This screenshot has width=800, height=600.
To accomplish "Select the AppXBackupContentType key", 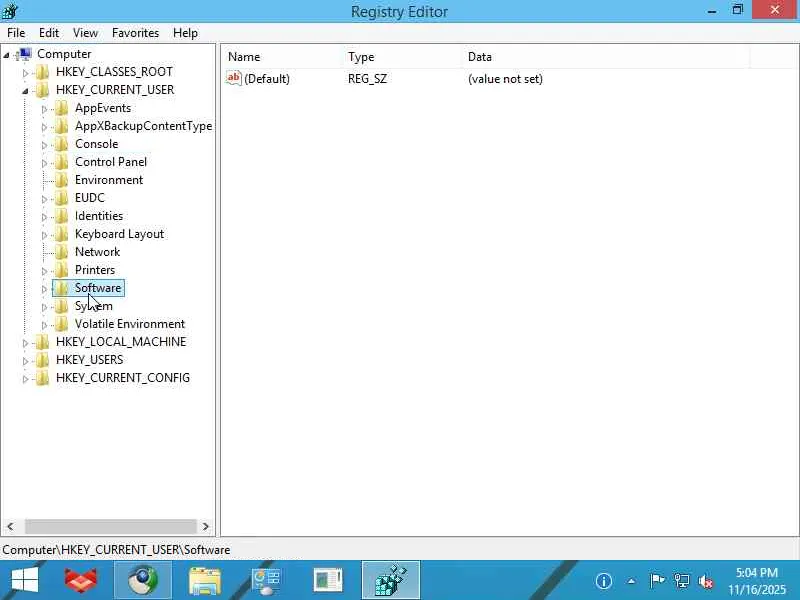I will [x=143, y=126].
